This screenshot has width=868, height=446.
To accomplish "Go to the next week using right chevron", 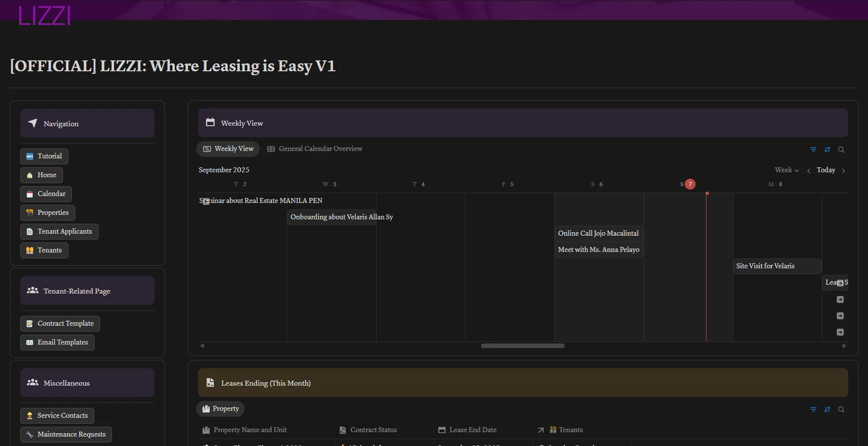I will [x=843, y=171].
